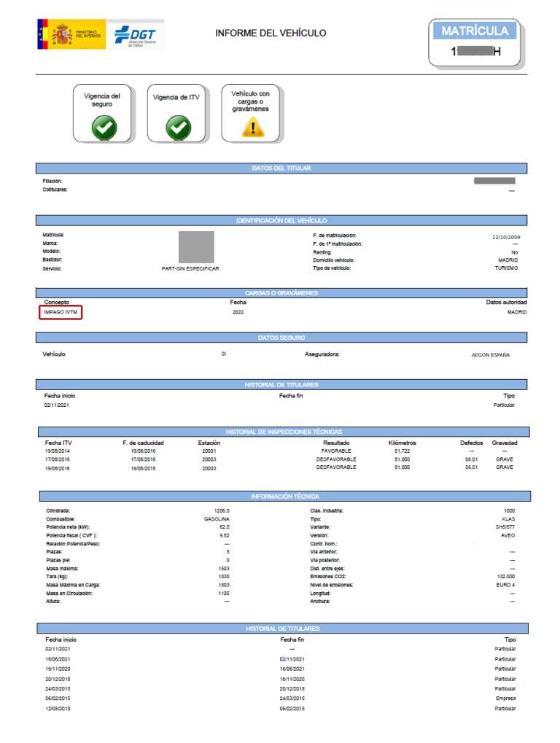Click the DGT logo

(x=136, y=34)
